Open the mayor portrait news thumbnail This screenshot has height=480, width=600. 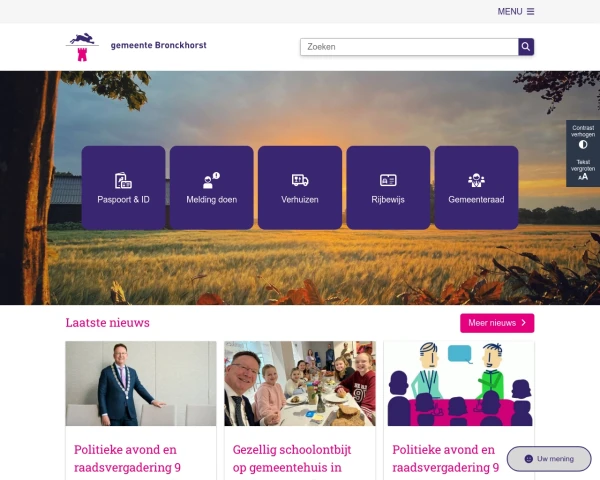(141, 384)
